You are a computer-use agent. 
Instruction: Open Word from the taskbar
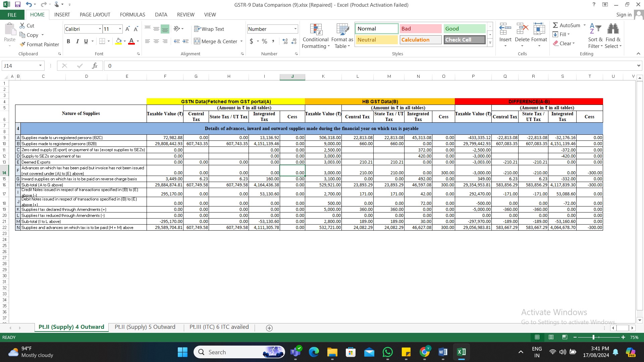click(443, 352)
